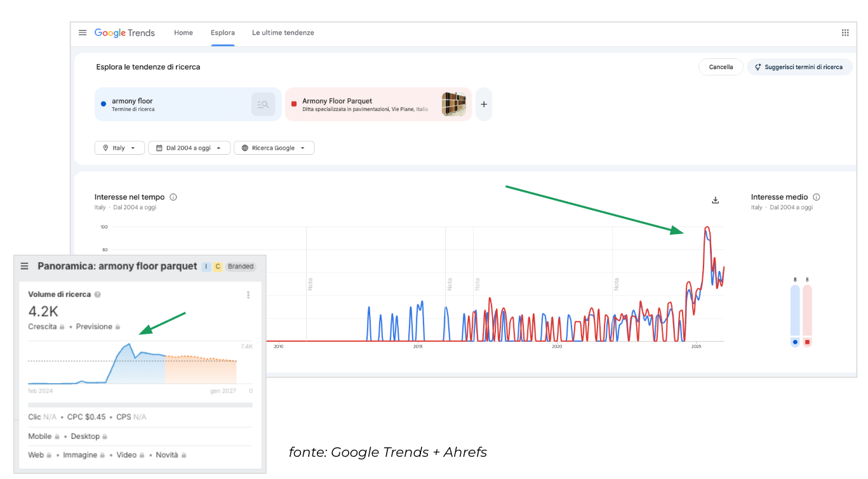Click search icon in armony floor chip
Image resolution: width=868 pixels, height=479 pixels.
tap(263, 105)
